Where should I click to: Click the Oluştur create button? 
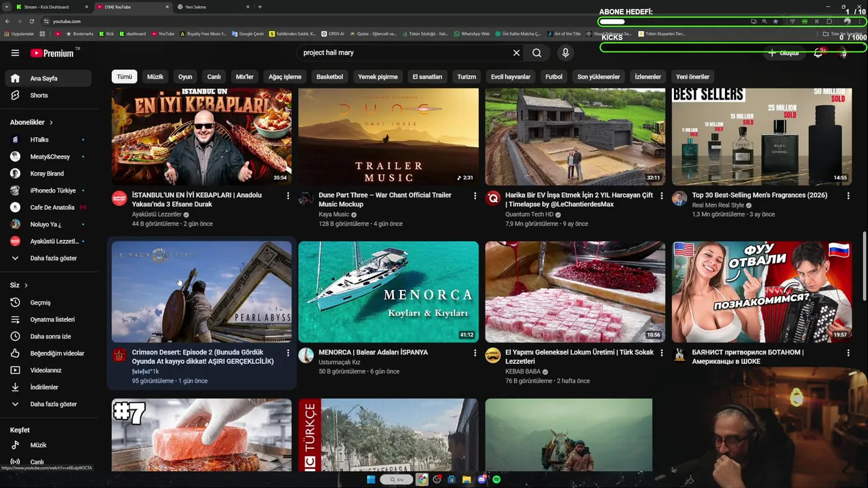784,53
